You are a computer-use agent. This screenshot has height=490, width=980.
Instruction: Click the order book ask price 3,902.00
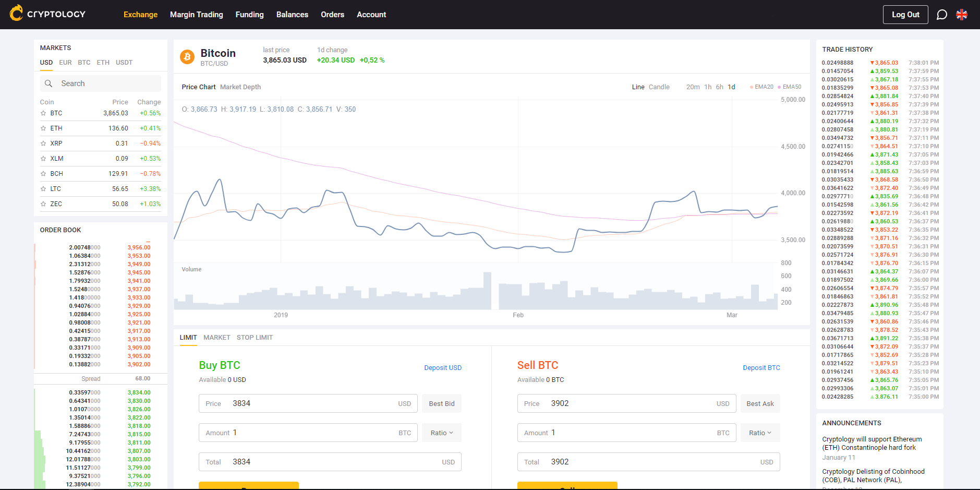point(139,365)
